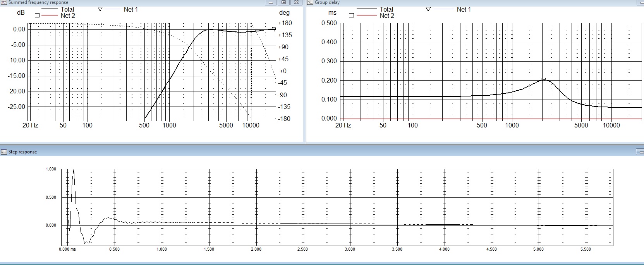Click Total legend label in frequency response
This screenshot has width=644, height=265.
pos(67,9)
